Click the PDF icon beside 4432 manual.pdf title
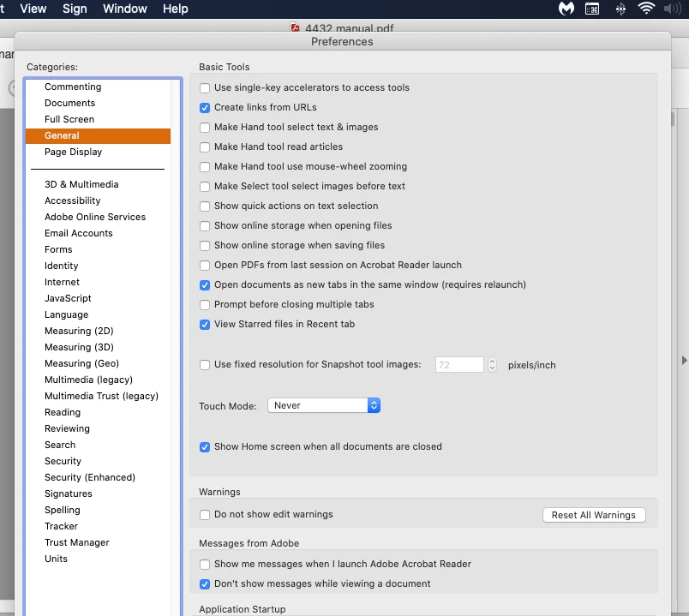Viewport: 689px width, 616px height. 295,27
